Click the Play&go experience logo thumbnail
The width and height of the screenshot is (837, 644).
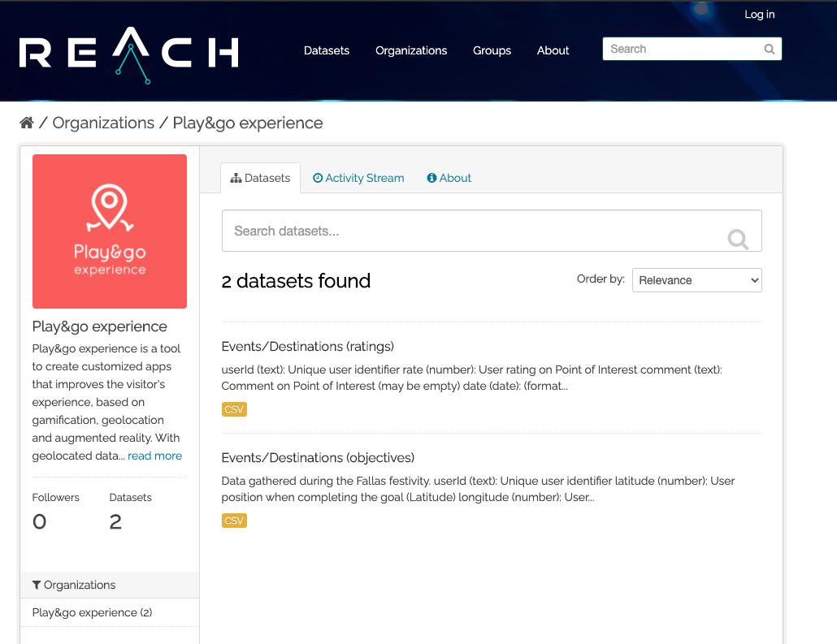click(x=109, y=231)
